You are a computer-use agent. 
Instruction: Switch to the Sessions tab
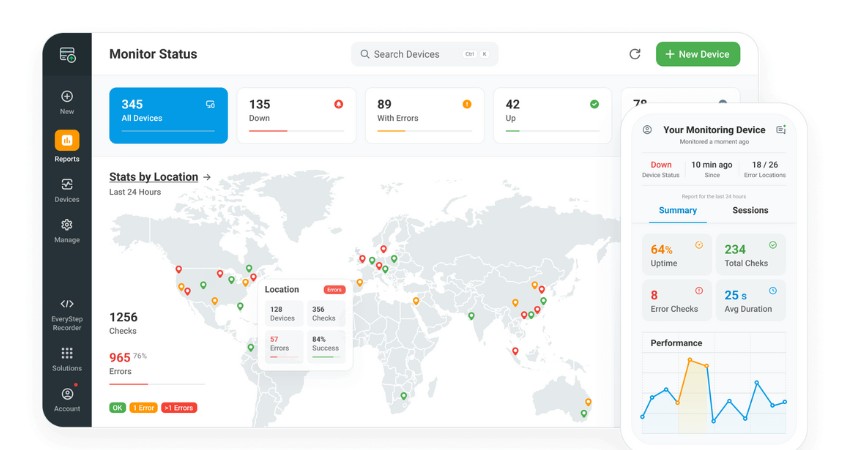pyautogui.click(x=750, y=210)
